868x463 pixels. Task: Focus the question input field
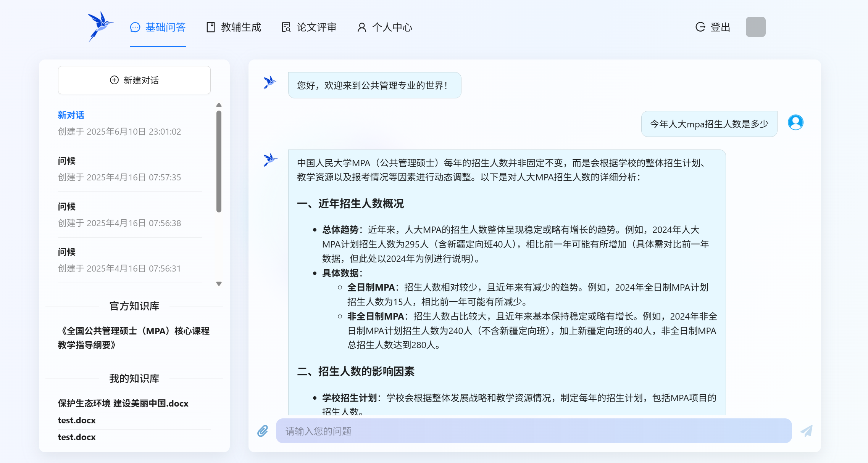point(534,431)
